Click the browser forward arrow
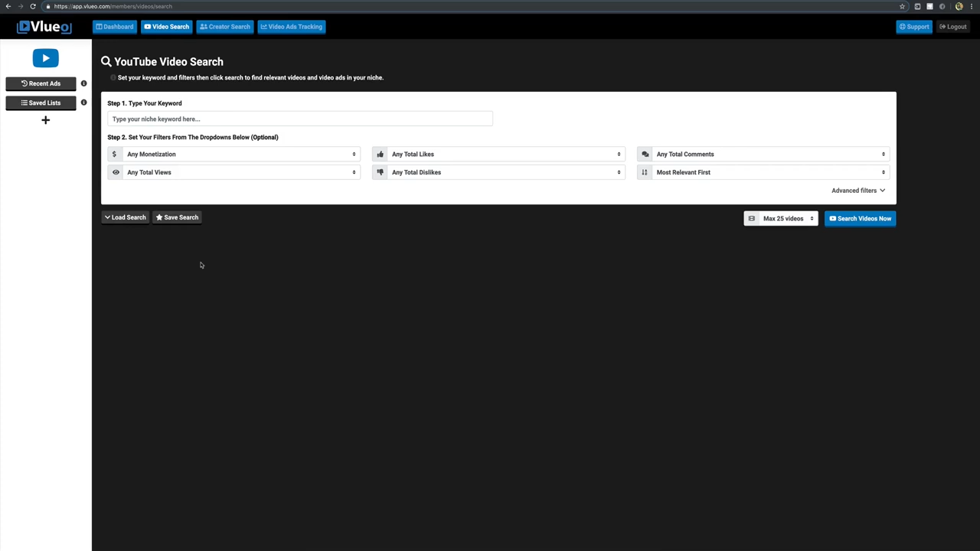The image size is (980, 551). click(20, 6)
